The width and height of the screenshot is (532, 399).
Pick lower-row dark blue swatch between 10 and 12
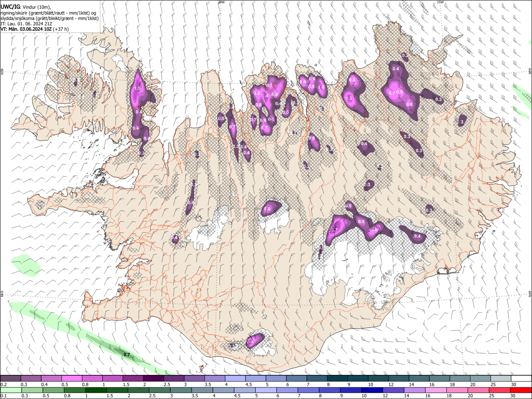[x=372, y=390]
